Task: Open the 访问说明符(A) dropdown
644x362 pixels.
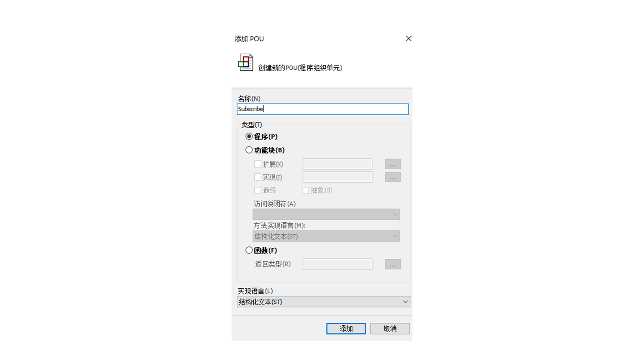Action: coord(326,215)
